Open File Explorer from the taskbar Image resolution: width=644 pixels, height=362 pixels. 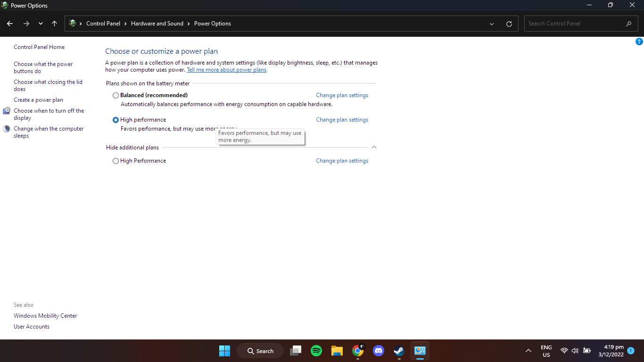click(x=337, y=351)
